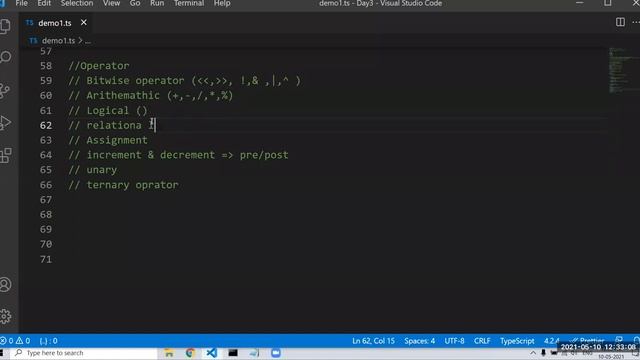Click the Arithemathic comment line
640x360 pixels.
[x=151, y=96]
